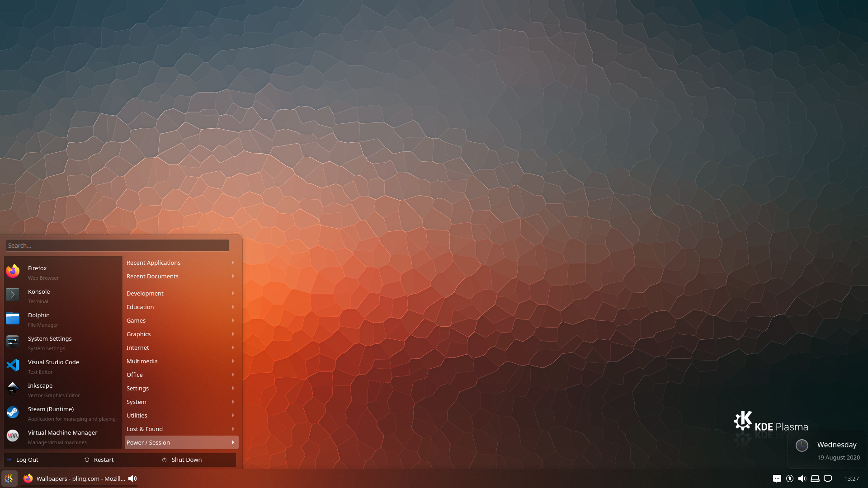Click 'Vector Graphics Editor' description text
Viewport: 868px width, 488px height.
click(x=54, y=395)
